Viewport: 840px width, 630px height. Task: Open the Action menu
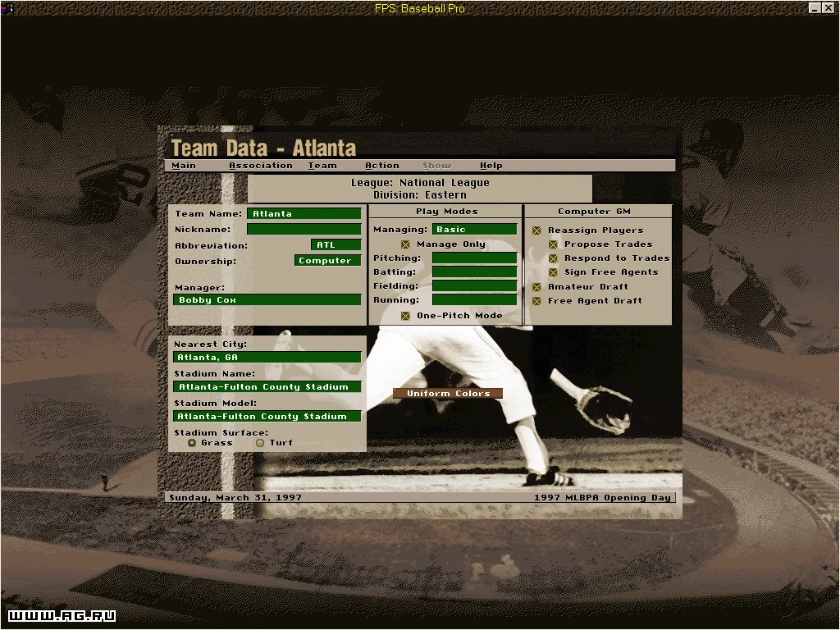(381, 166)
